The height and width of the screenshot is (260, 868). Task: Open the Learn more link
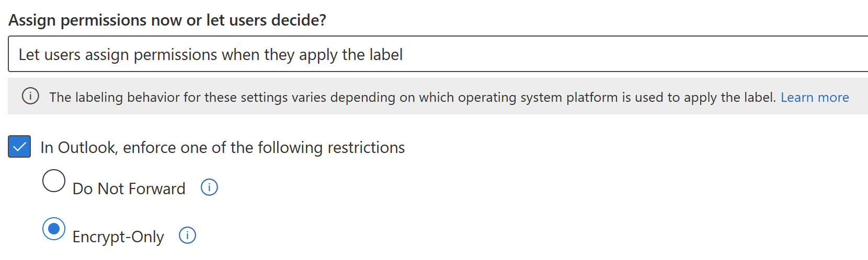coord(814,97)
